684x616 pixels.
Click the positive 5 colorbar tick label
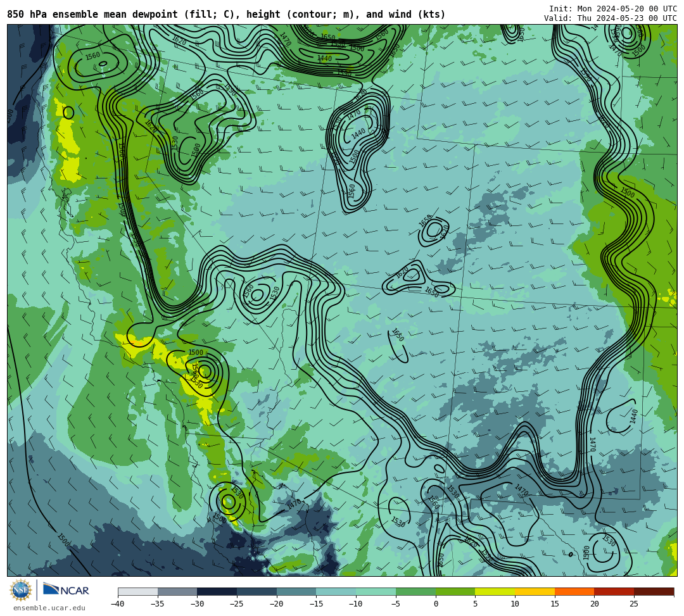coord(476,604)
